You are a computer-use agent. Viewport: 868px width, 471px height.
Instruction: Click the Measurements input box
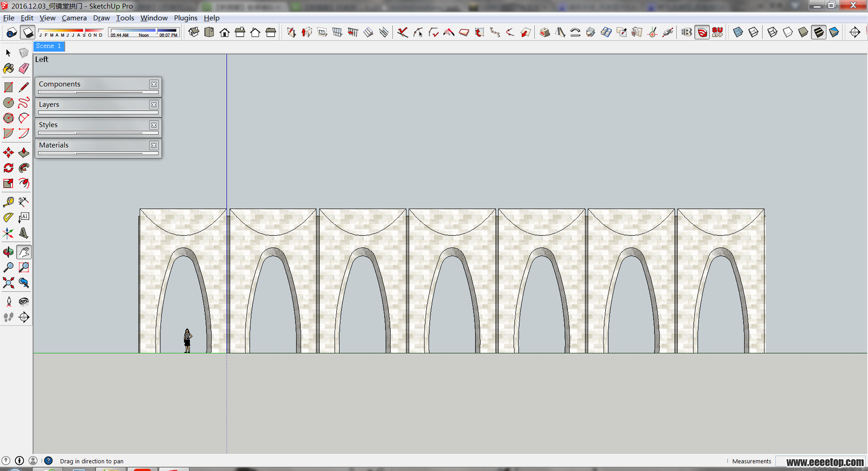[821, 461]
